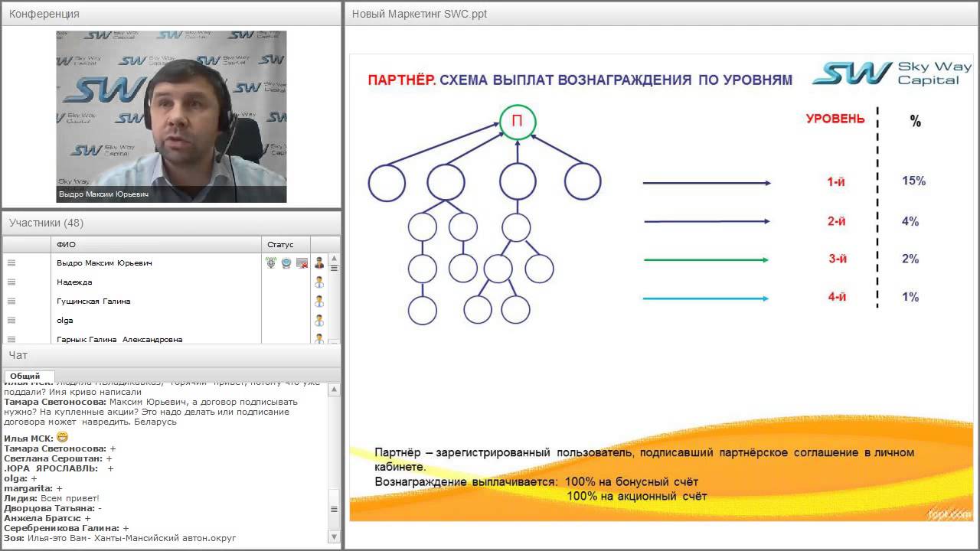Click the УРОВЕНЬ column label on the slide
This screenshot has width=980, height=551.
click(x=835, y=119)
